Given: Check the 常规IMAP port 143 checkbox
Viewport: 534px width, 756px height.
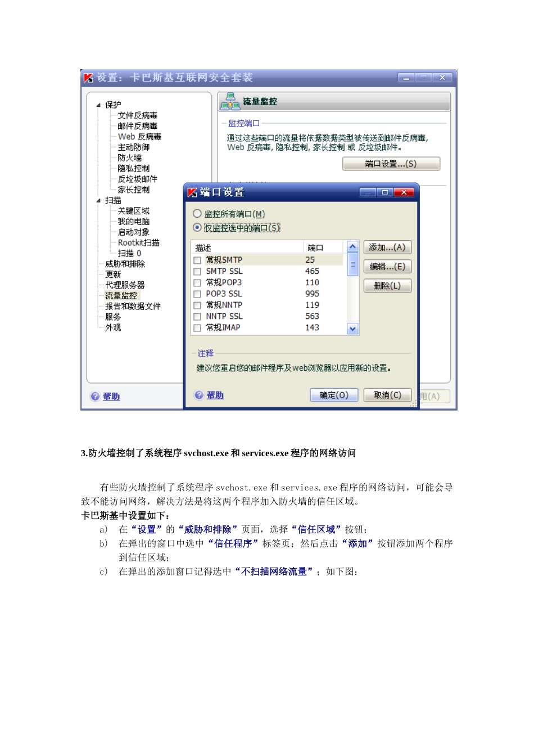Looking at the screenshot, I should point(197,328).
